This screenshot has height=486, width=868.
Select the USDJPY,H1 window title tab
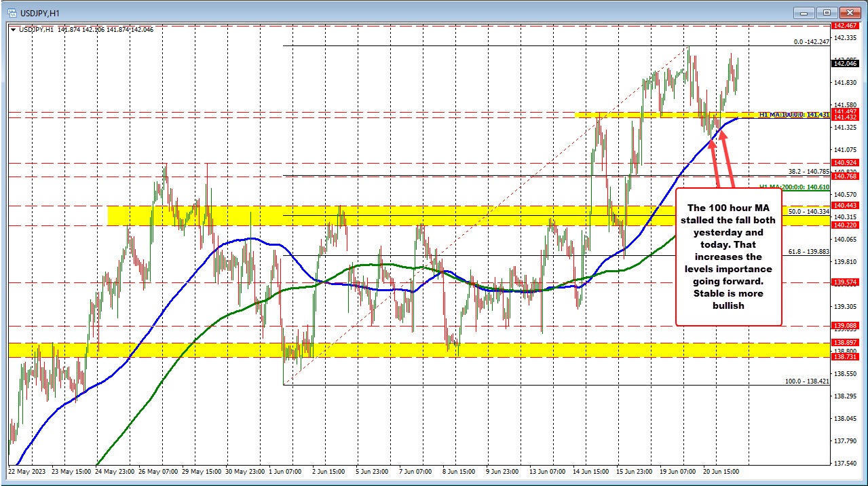(x=41, y=12)
